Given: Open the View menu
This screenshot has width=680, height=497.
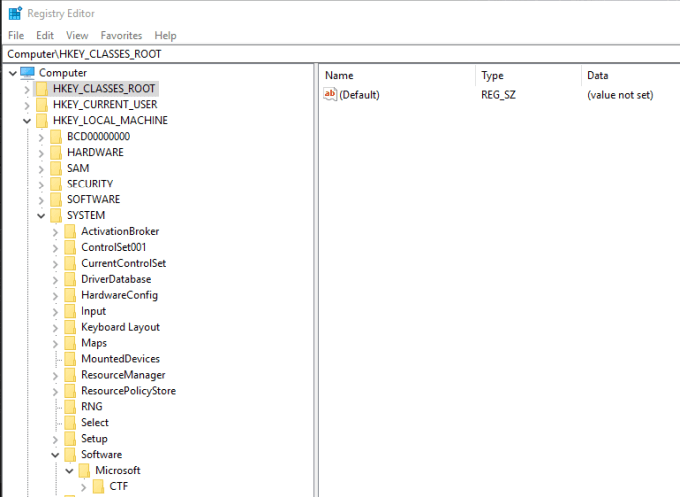Looking at the screenshot, I should pyautogui.click(x=77, y=36).
